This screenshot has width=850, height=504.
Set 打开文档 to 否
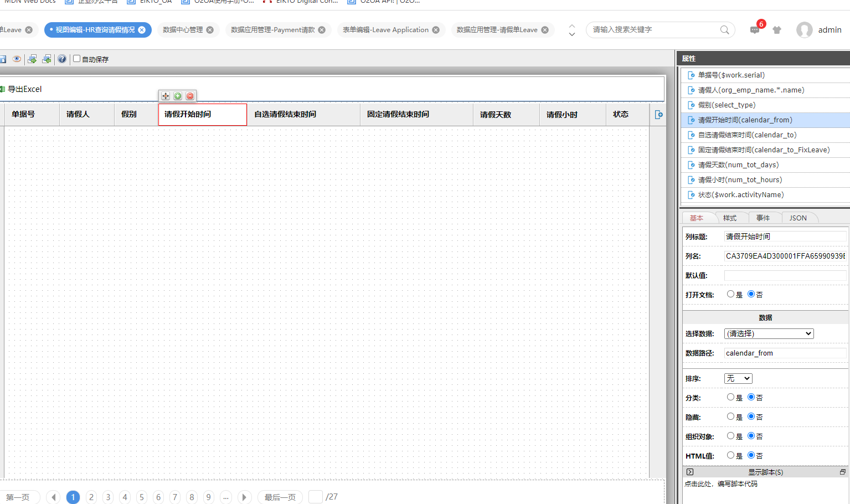click(x=751, y=294)
